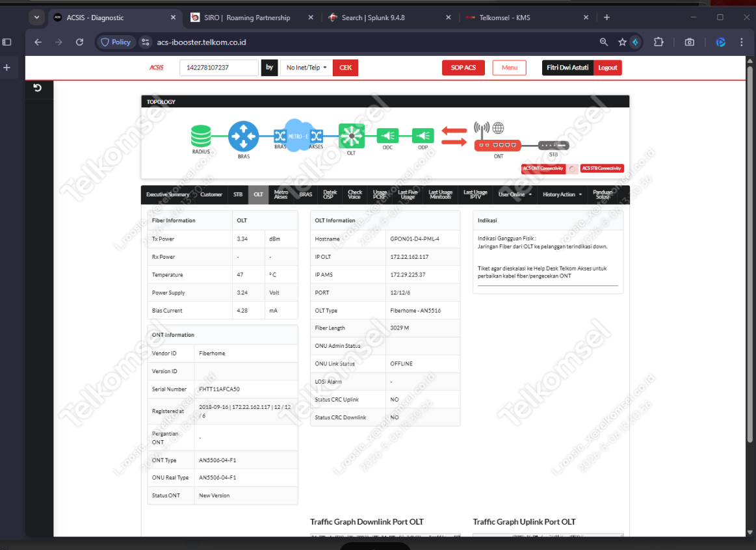The height and width of the screenshot is (550, 756).
Task: Open the Usage PCRF tab
Action: [380, 195]
